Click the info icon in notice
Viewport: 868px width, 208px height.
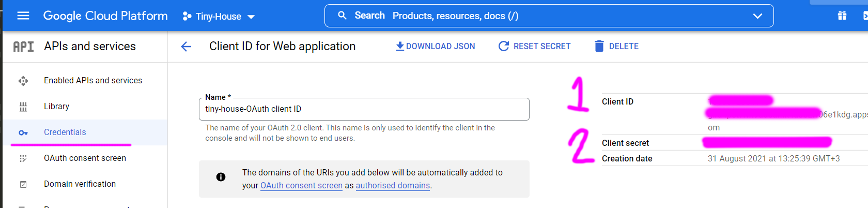pyautogui.click(x=221, y=177)
